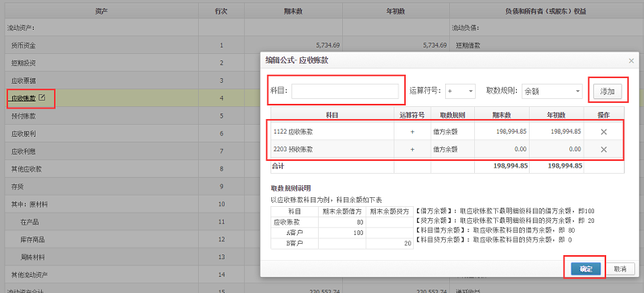Cancel with the 取消 button

[x=620, y=269]
